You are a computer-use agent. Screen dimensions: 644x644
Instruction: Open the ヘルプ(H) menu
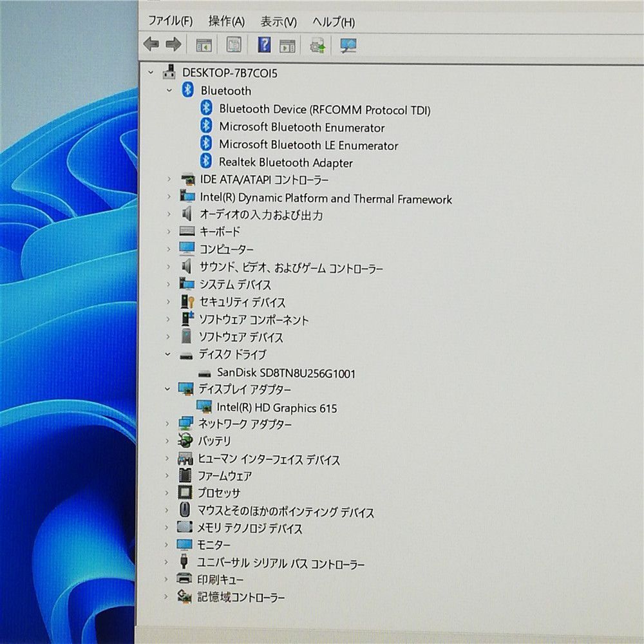pos(333,22)
